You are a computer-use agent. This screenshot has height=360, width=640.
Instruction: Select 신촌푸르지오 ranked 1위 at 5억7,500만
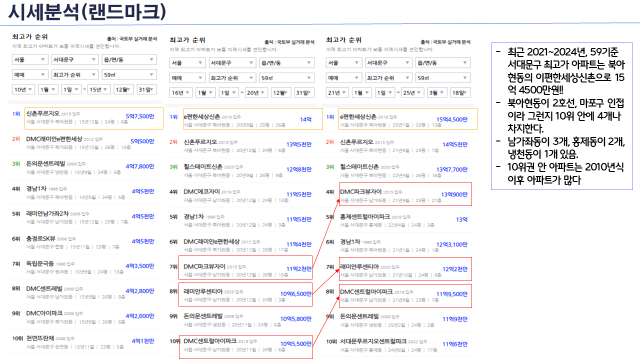(x=86, y=118)
